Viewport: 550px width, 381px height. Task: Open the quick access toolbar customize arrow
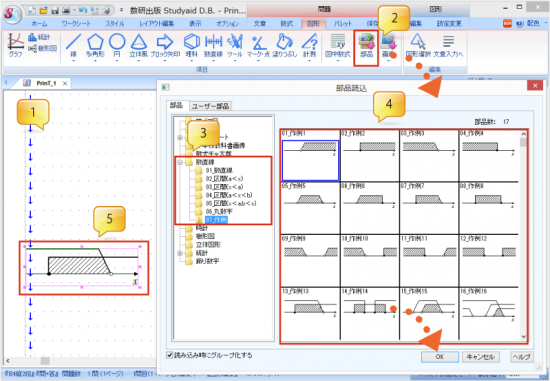click(121, 10)
